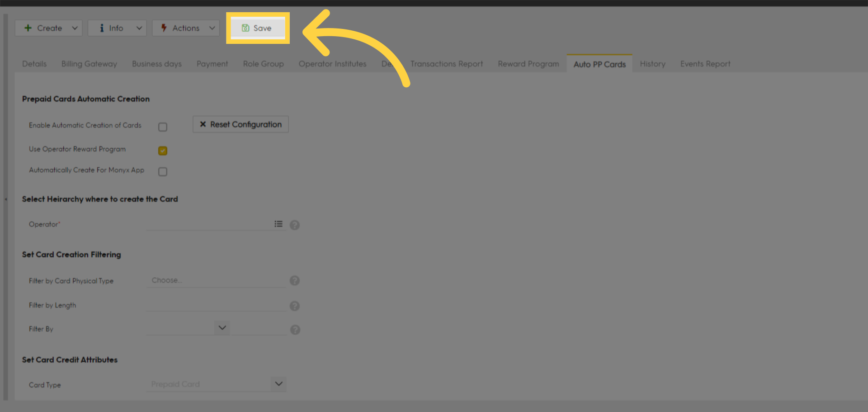Switch to the Billing Gateway tab
868x412 pixels.
pyautogui.click(x=89, y=64)
